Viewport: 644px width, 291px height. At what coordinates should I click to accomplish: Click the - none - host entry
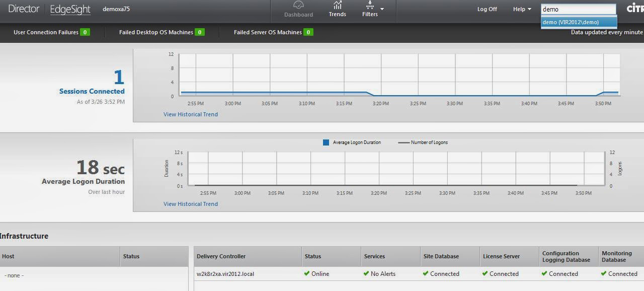point(14,275)
